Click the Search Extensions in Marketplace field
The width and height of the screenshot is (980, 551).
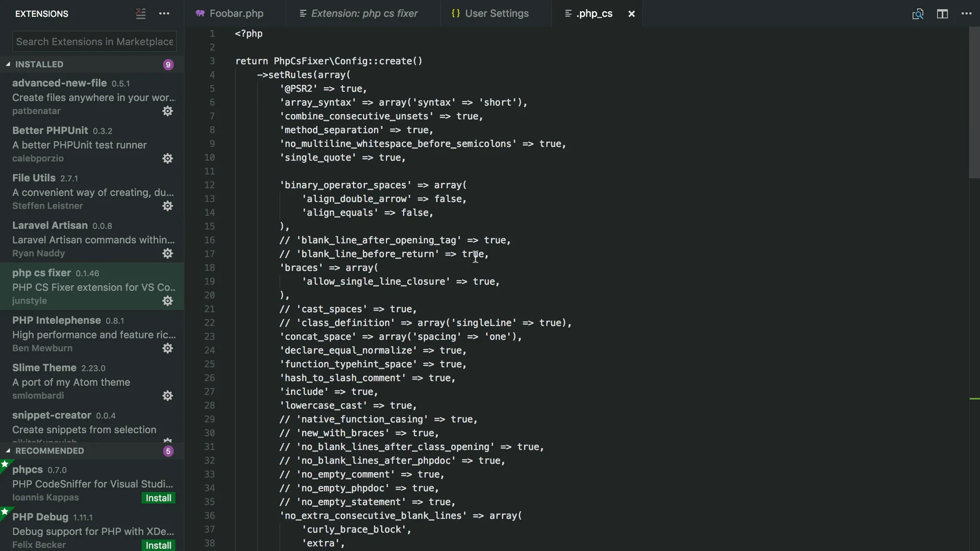(94, 42)
